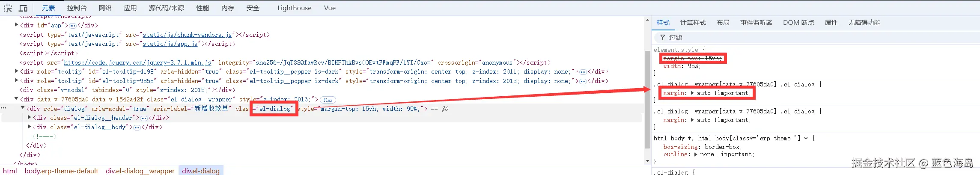Open the 源代码/来源 tab
The width and height of the screenshot is (980, 175).
click(x=167, y=8)
